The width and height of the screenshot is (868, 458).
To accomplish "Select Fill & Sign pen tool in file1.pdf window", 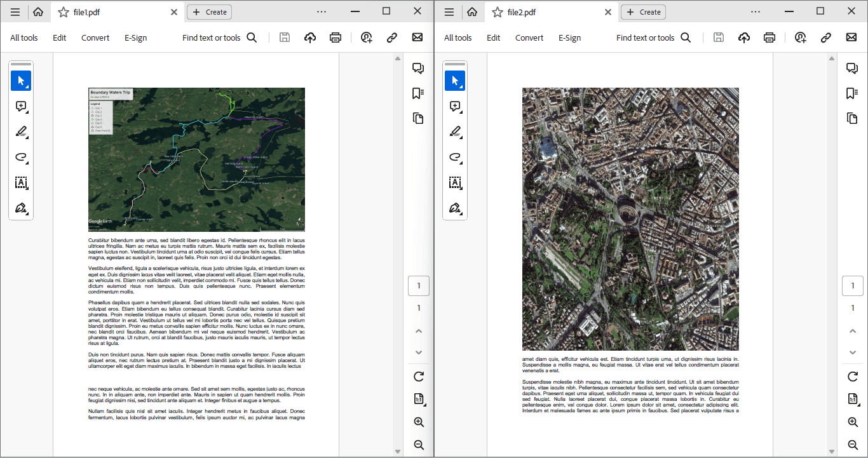I will [21, 208].
